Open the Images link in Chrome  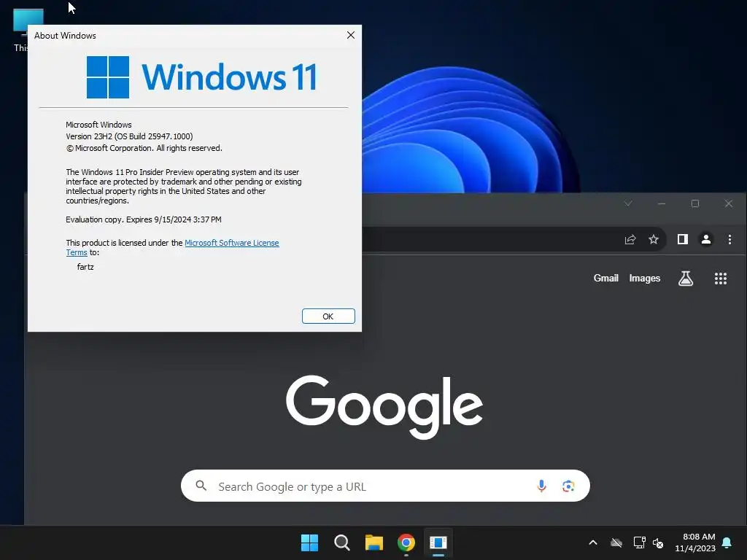[645, 278]
